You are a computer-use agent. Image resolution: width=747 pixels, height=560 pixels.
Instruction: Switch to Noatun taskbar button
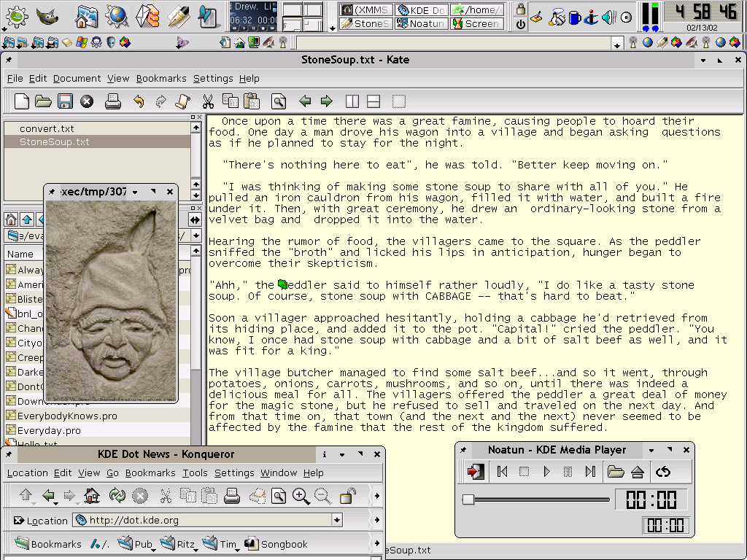pos(422,23)
